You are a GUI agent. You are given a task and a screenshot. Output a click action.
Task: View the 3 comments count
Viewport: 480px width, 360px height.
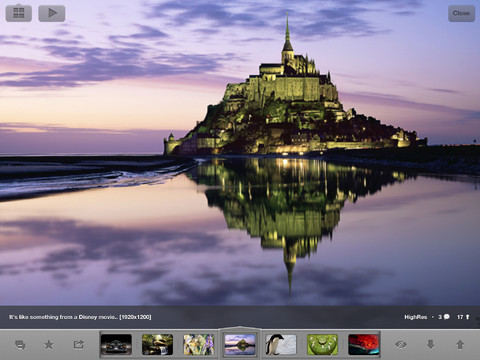tap(444, 317)
